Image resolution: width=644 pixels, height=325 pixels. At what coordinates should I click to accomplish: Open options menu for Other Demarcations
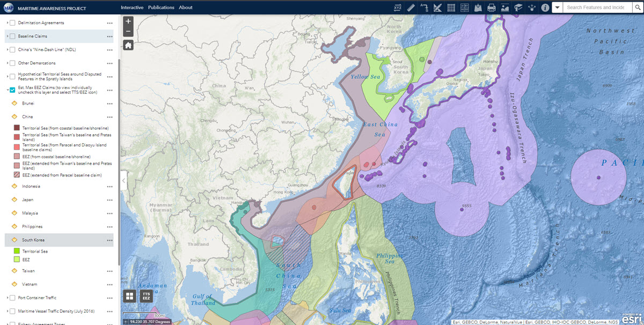coord(109,63)
